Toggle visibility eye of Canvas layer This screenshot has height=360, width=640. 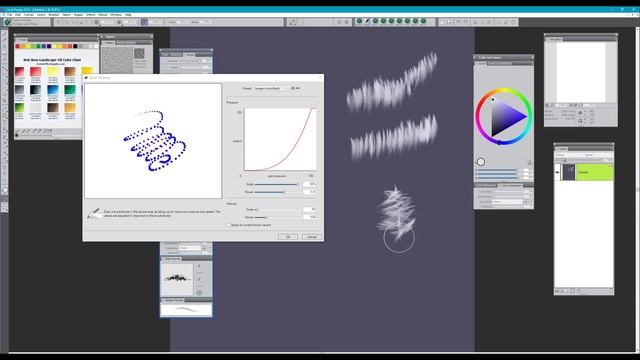click(x=558, y=173)
